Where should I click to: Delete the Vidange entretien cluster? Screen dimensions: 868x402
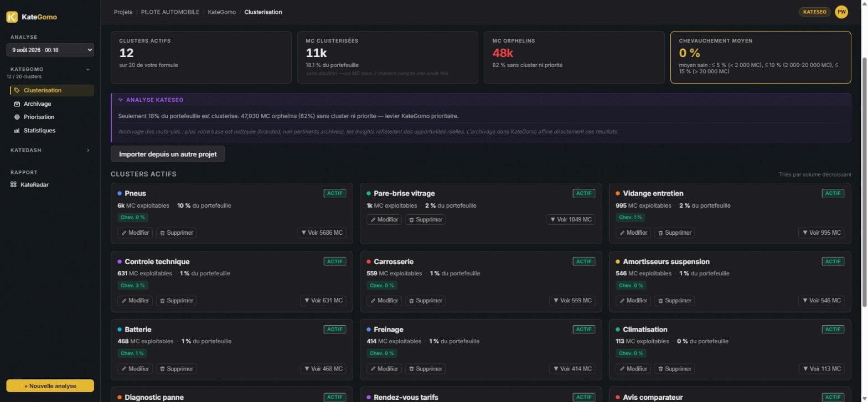[674, 233]
